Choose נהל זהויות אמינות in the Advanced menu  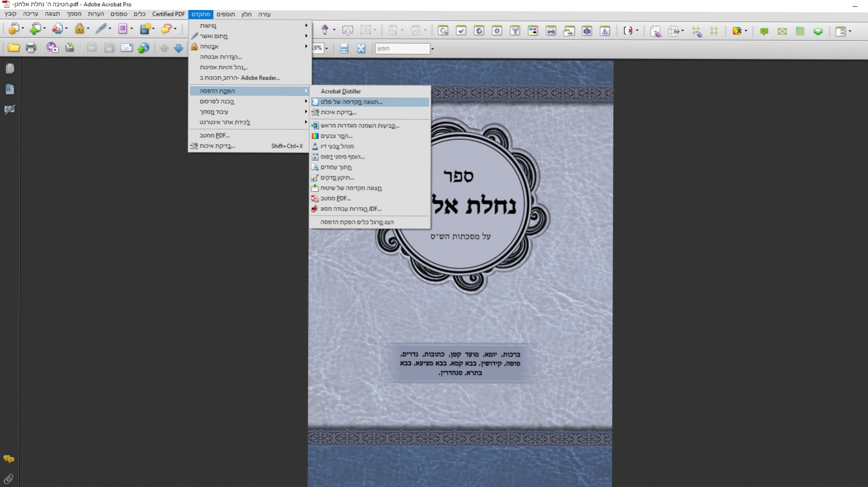(x=250, y=67)
